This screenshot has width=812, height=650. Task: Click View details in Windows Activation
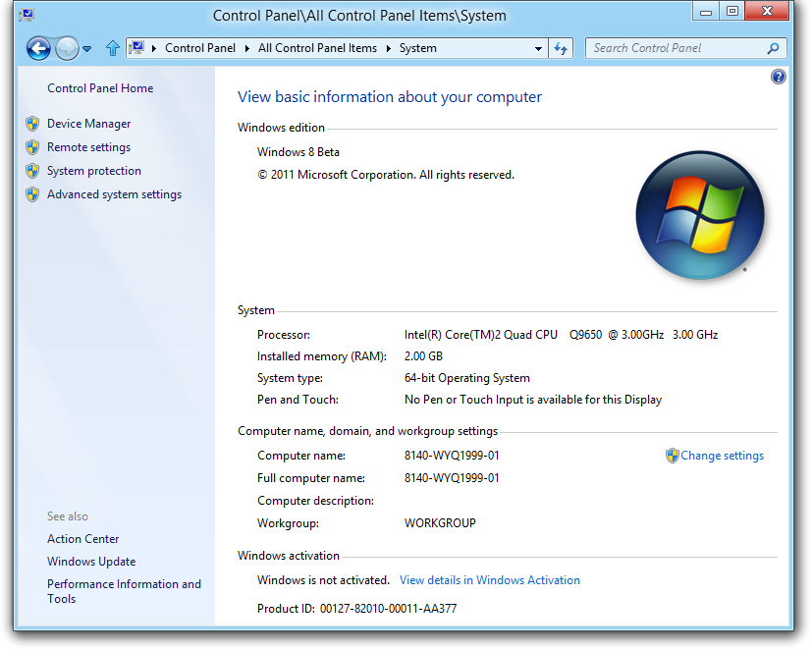489,580
